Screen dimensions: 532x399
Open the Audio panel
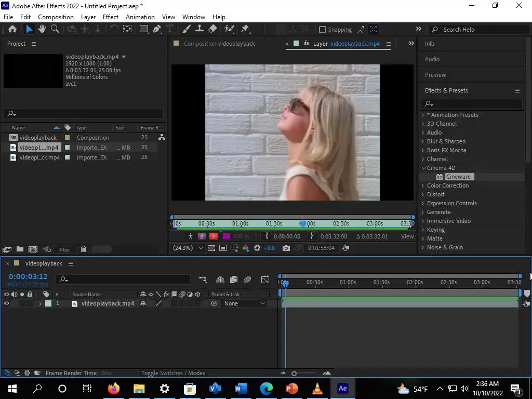coord(432,59)
